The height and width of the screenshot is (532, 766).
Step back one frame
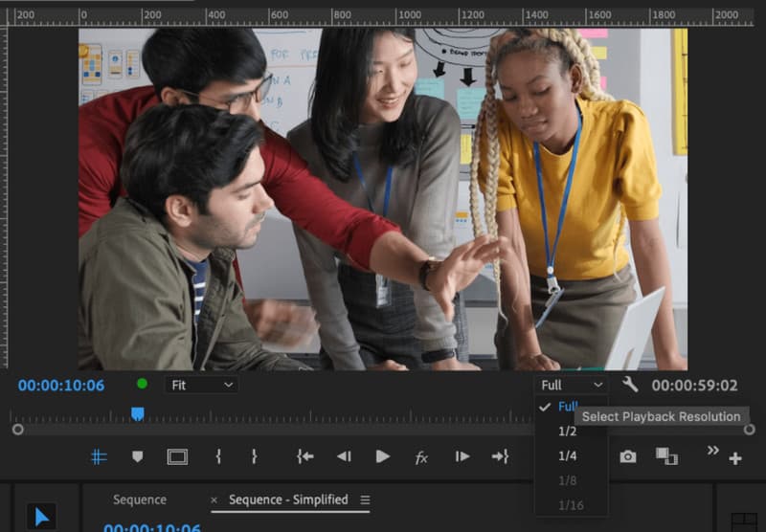344,457
